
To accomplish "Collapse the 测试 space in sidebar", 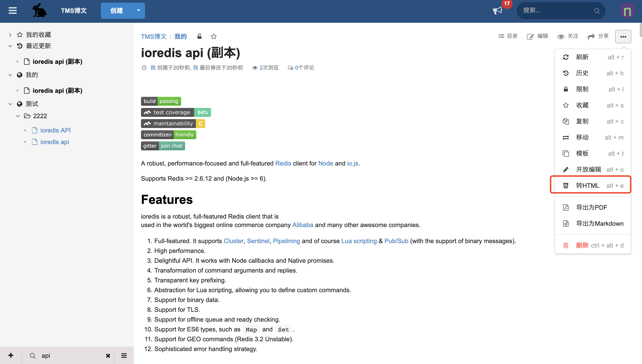I will pyautogui.click(x=10, y=104).
